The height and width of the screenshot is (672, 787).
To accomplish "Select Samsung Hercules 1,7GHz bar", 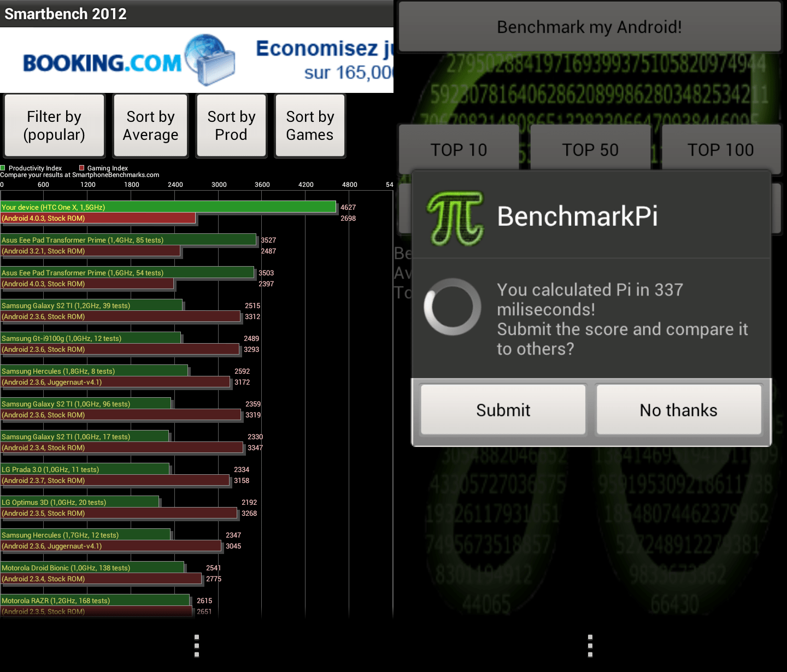I will (x=85, y=534).
